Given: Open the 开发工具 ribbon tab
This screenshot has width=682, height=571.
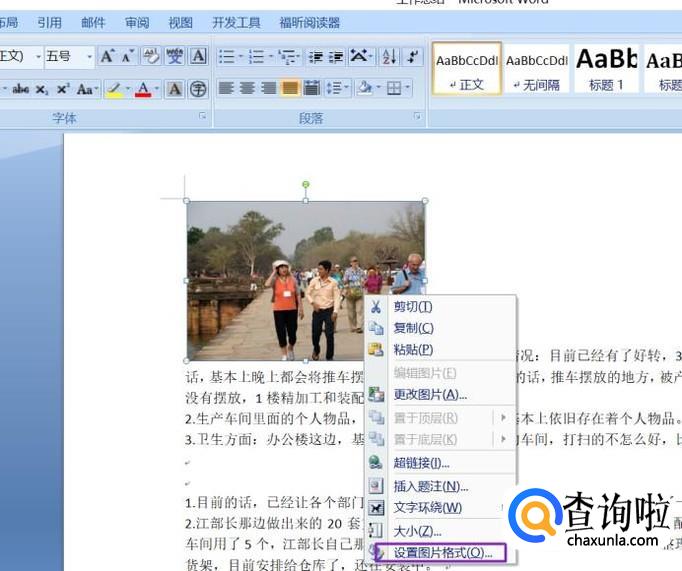Looking at the screenshot, I should (x=236, y=23).
